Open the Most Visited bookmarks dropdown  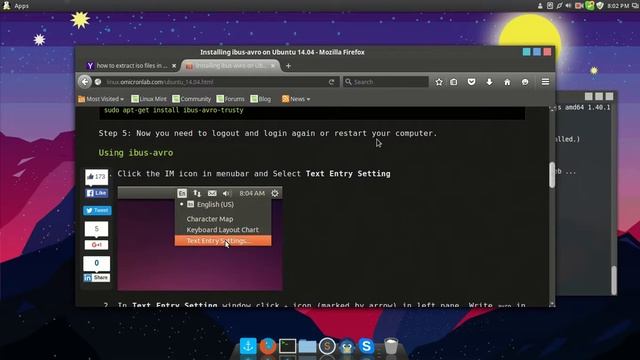coord(101,99)
